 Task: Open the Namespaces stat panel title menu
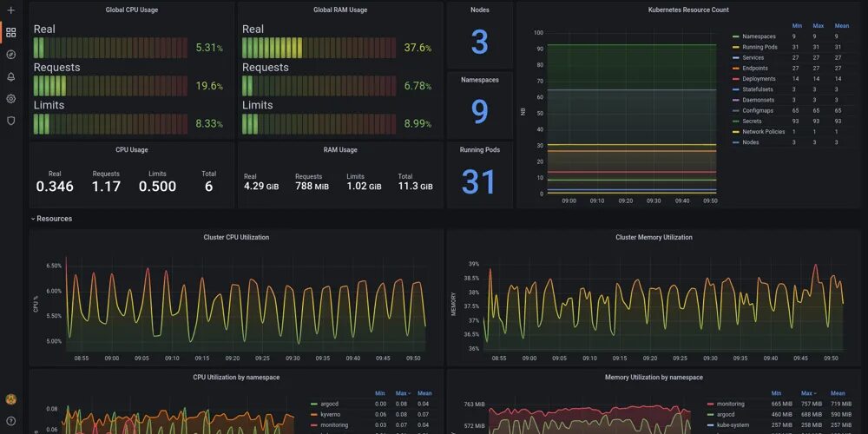(x=479, y=80)
